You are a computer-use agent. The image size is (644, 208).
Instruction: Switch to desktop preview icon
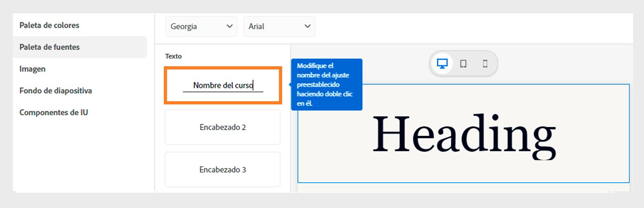pos(442,63)
